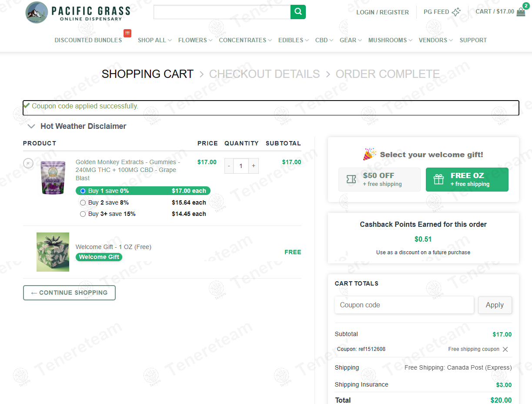Open the CONCENTRATES dropdown menu

245,40
